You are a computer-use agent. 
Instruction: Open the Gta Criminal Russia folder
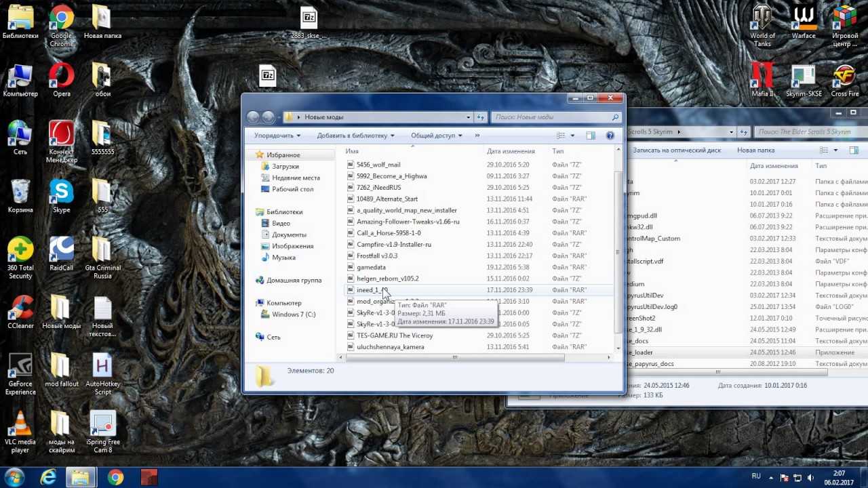[x=103, y=258]
